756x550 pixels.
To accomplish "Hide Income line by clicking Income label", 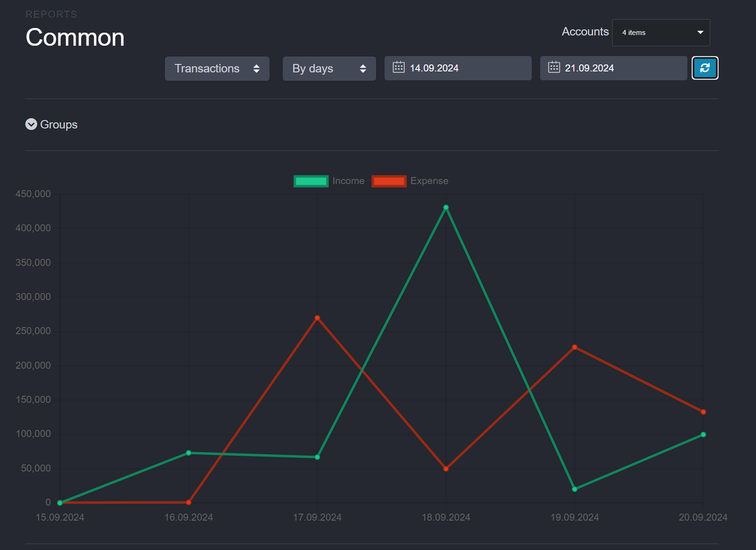I will [348, 181].
